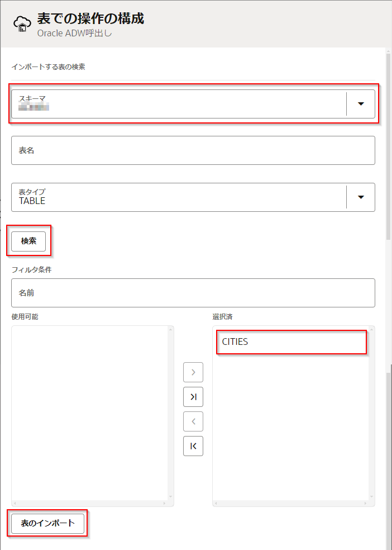Screen dimensions: 392x550
Task: Click 選択済 list scroll left arrow
Action: tap(217, 504)
